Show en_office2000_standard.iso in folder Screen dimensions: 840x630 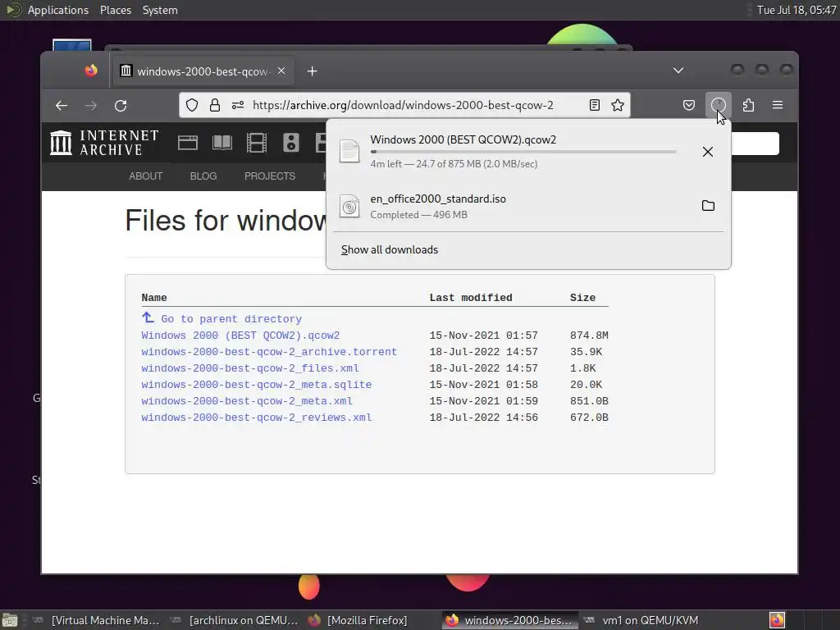708,206
